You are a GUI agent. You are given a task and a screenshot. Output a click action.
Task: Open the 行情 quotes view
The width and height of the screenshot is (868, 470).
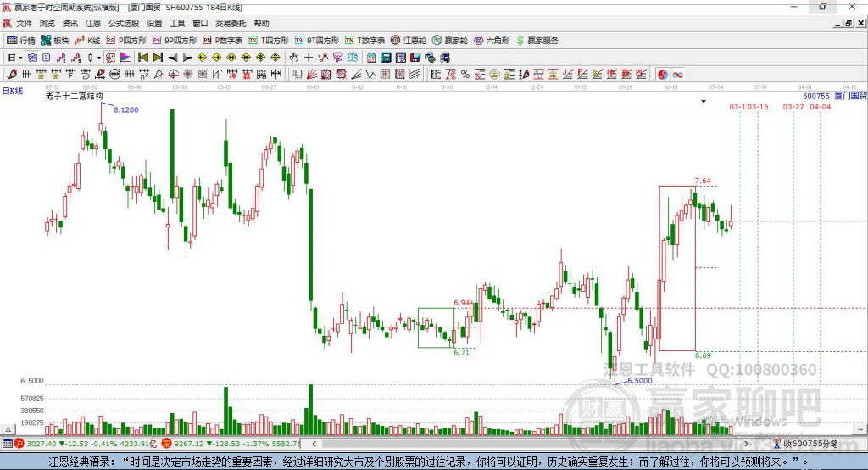21,41
